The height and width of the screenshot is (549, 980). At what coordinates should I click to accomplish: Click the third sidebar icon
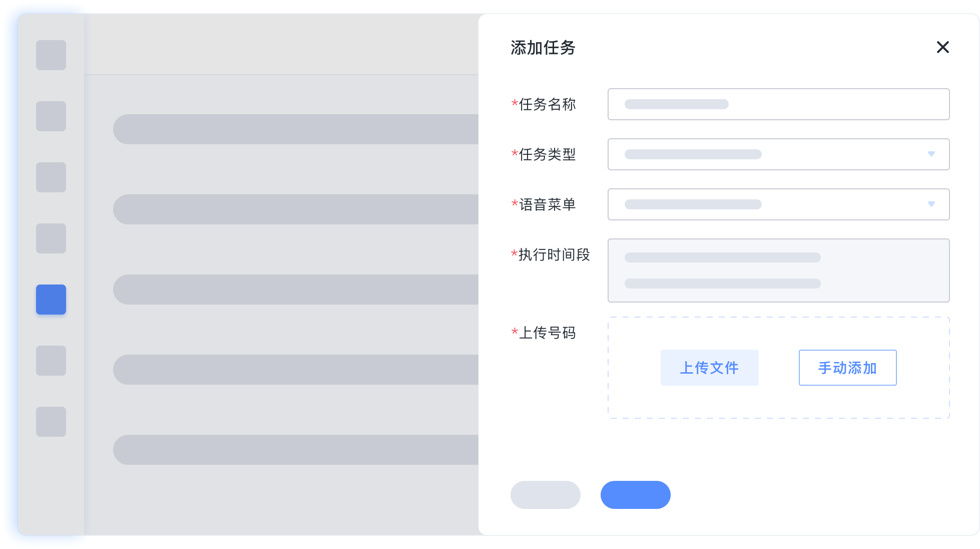pyautogui.click(x=51, y=177)
